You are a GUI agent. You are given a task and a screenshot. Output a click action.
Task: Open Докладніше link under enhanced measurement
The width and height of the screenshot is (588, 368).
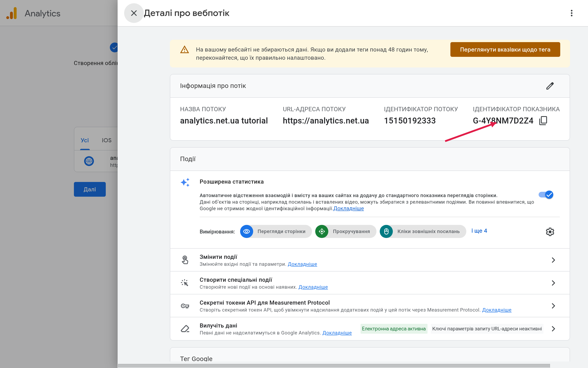click(349, 209)
